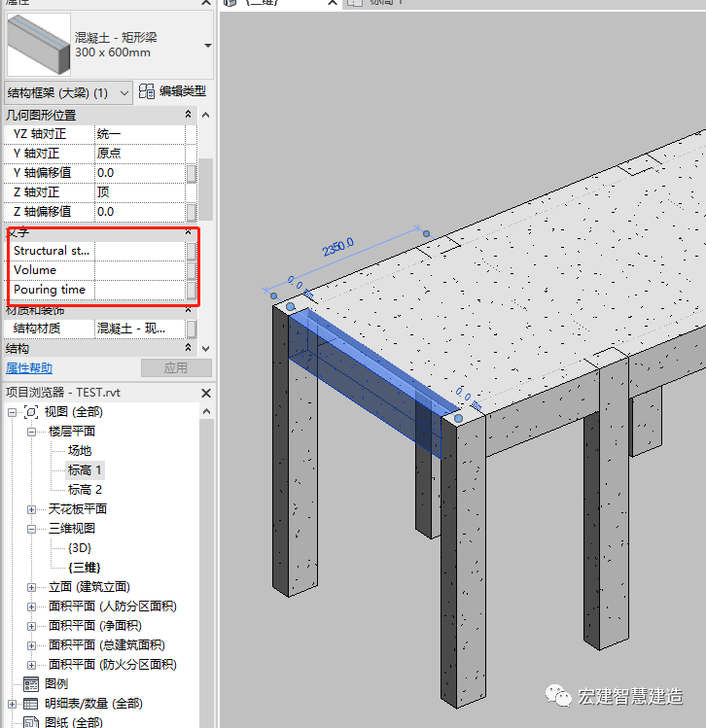This screenshot has width=706, height=728.
Task: Click the 编辑类型 button
Action: [x=172, y=91]
